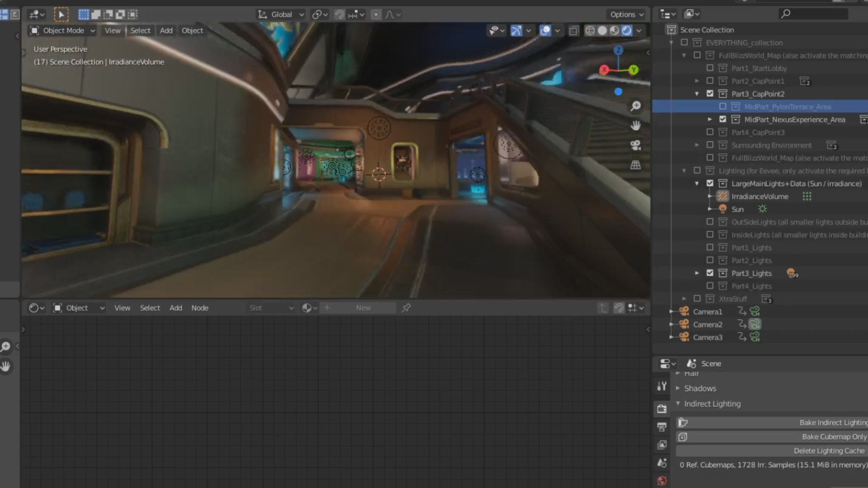This screenshot has width=868, height=488.
Task: Open the Render properties tab icon
Action: [662, 409]
